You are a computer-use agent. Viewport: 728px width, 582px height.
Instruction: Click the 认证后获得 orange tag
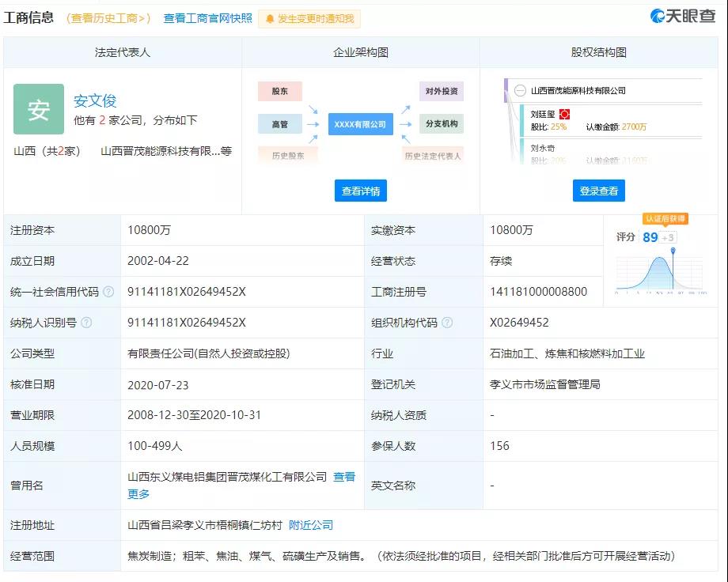[665, 218]
